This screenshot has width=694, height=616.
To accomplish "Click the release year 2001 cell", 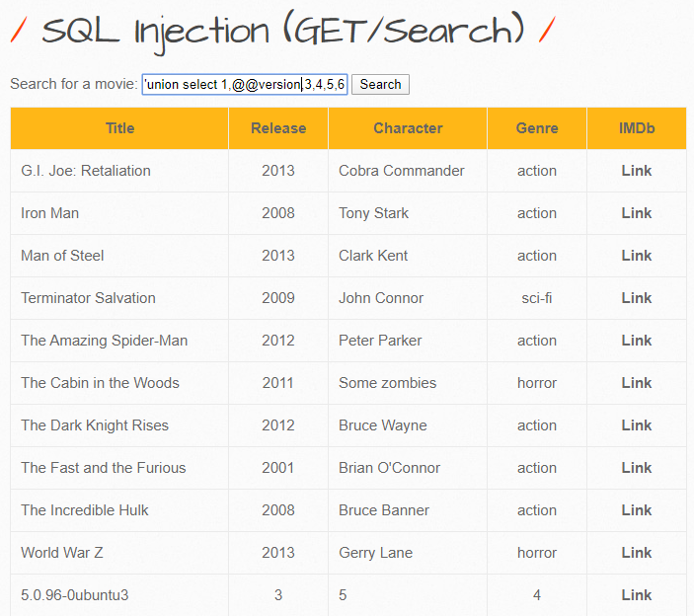I will tap(278, 468).
